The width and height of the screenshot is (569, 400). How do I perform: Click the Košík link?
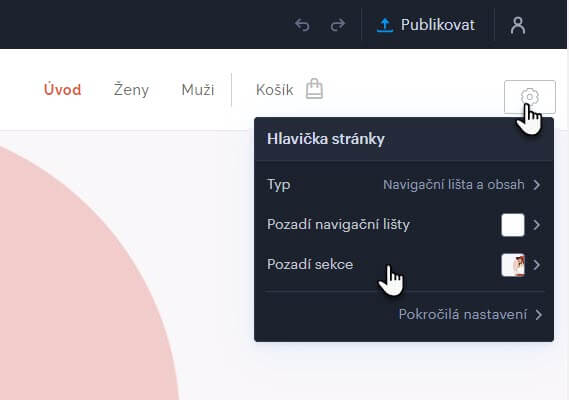[274, 89]
